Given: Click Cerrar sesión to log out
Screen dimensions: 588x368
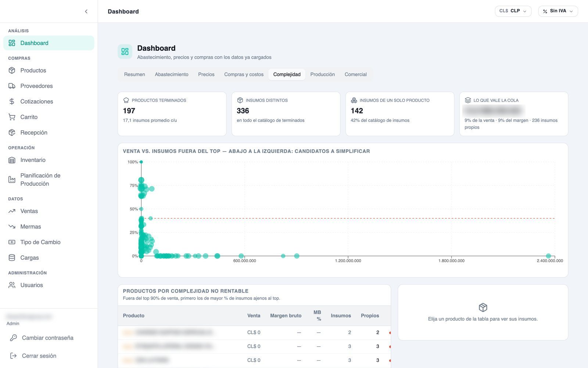Looking at the screenshot, I should pyautogui.click(x=49, y=356).
